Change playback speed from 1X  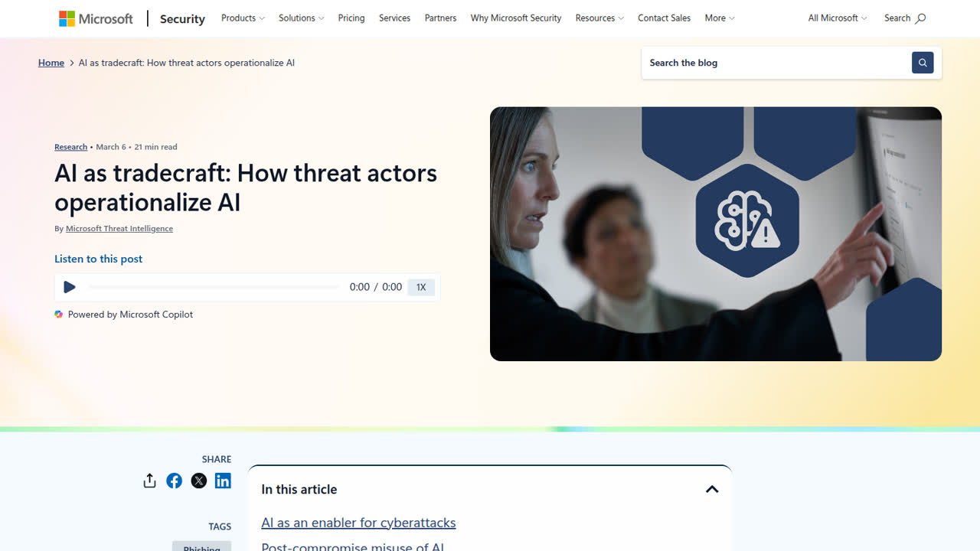[421, 287]
